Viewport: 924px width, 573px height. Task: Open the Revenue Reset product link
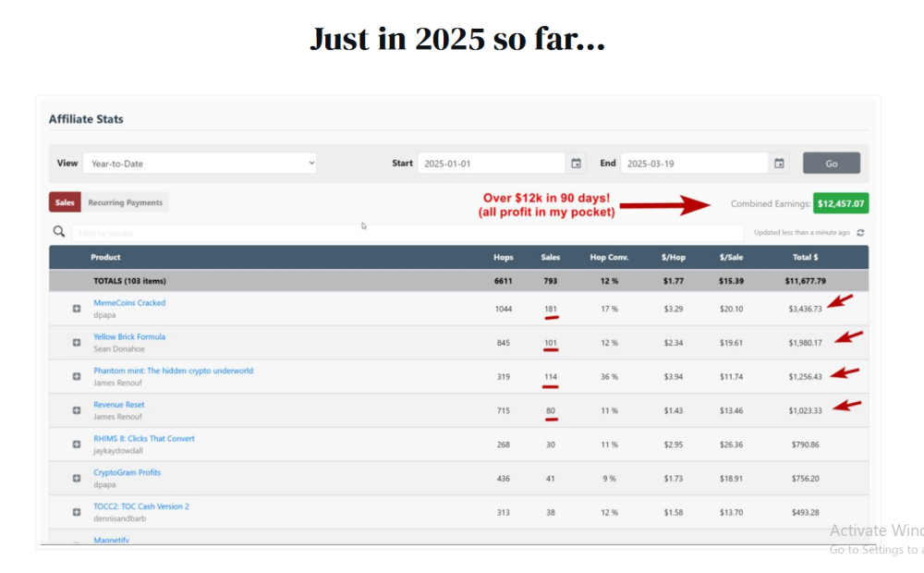tap(119, 405)
